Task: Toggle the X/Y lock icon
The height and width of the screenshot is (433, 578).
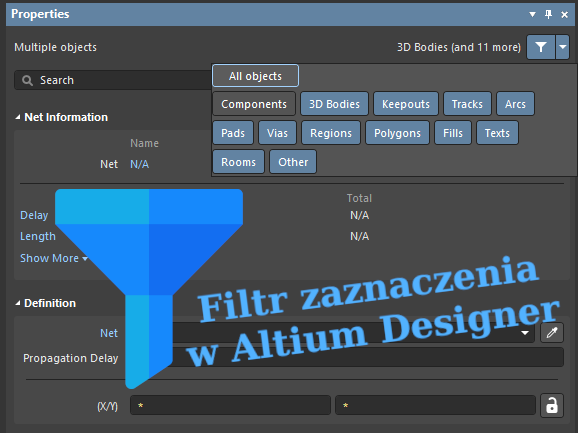Action: [x=552, y=405]
